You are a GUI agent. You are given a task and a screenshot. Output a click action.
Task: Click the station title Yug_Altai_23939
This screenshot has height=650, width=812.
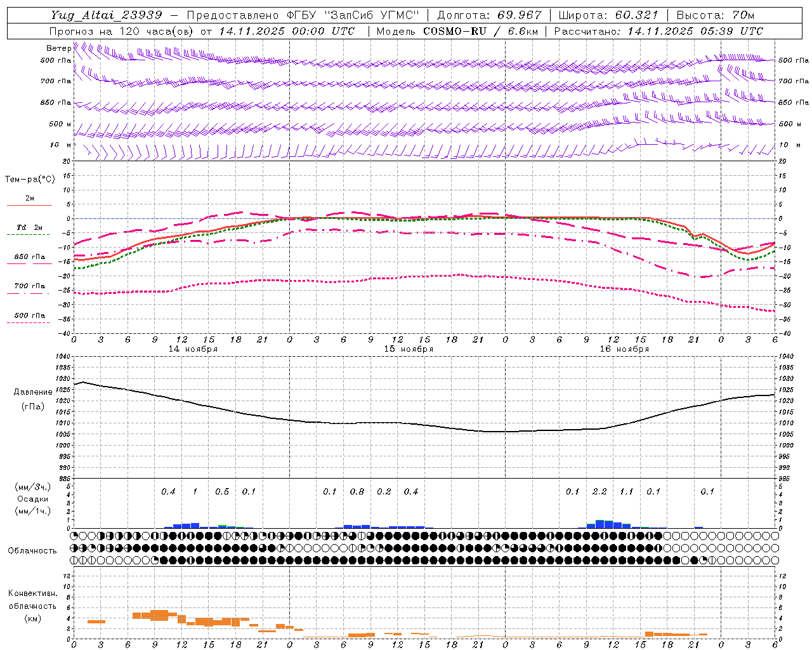pyautogui.click(x=107, y=15)
